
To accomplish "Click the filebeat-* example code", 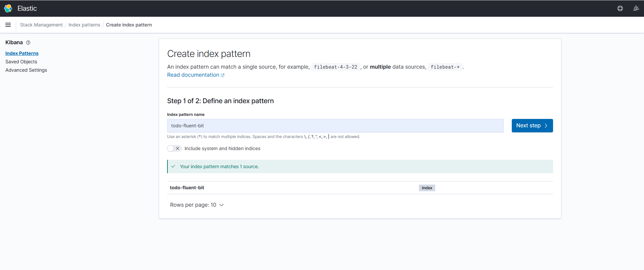I will [445, 67].
